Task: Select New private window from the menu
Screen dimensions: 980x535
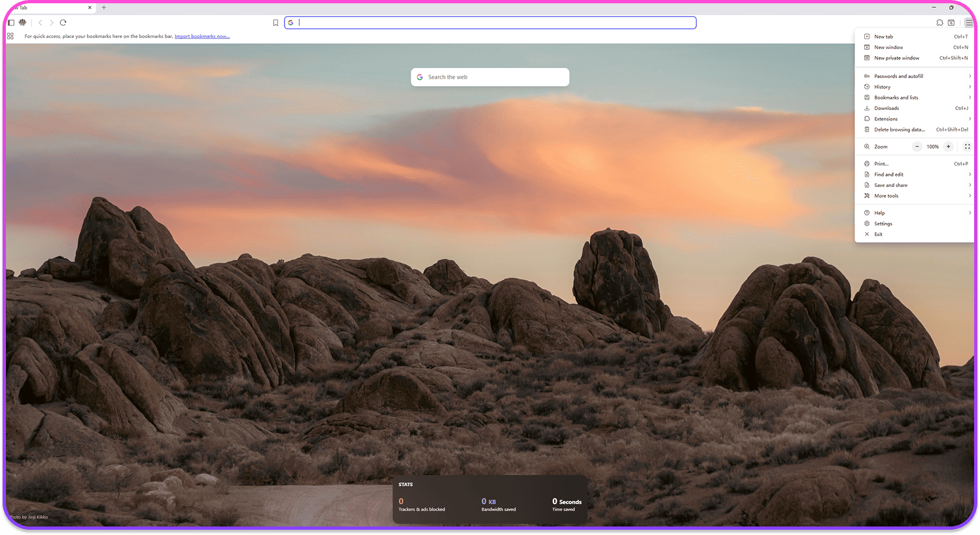Action: pos(896,58)
